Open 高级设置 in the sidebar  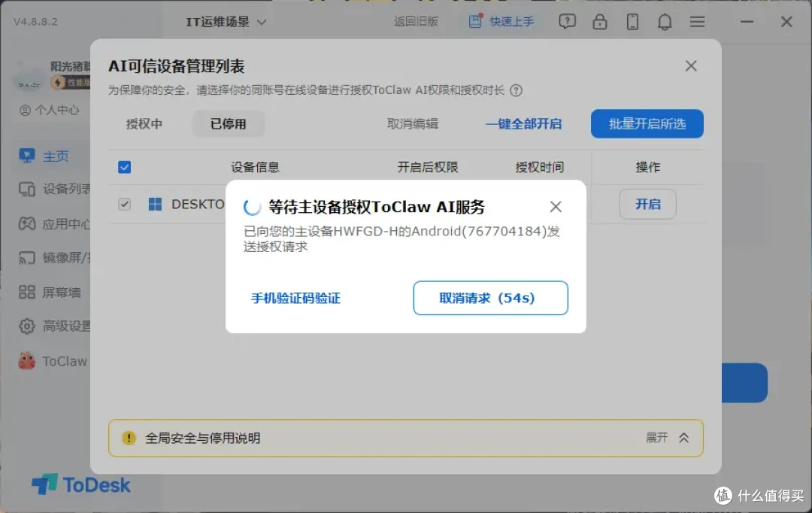[54, 326]
